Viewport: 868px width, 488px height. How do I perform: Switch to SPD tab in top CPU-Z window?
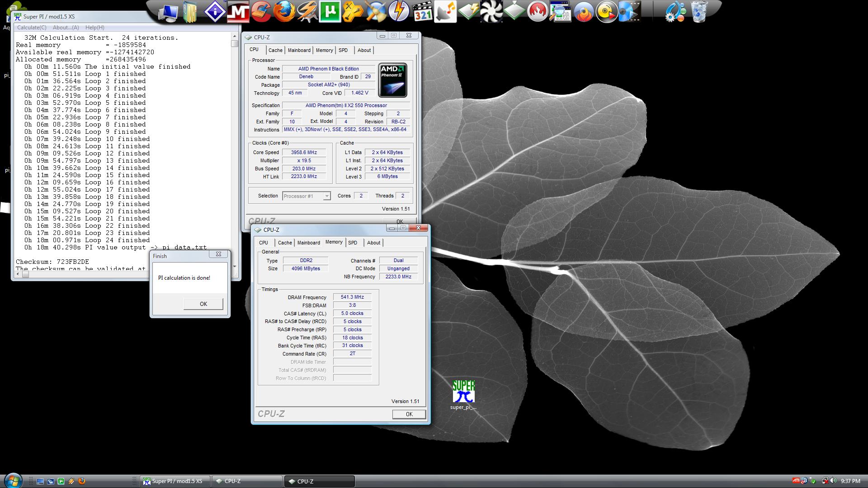(x=343, y=50)
